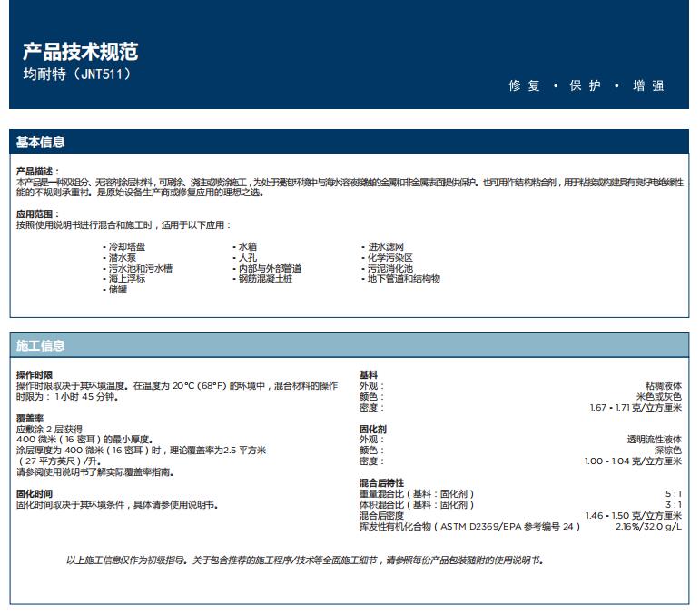This screenshot has height=615, width=700.
Task: Select the list item 地下管道和结构物
Action: [x=404, y=278]
